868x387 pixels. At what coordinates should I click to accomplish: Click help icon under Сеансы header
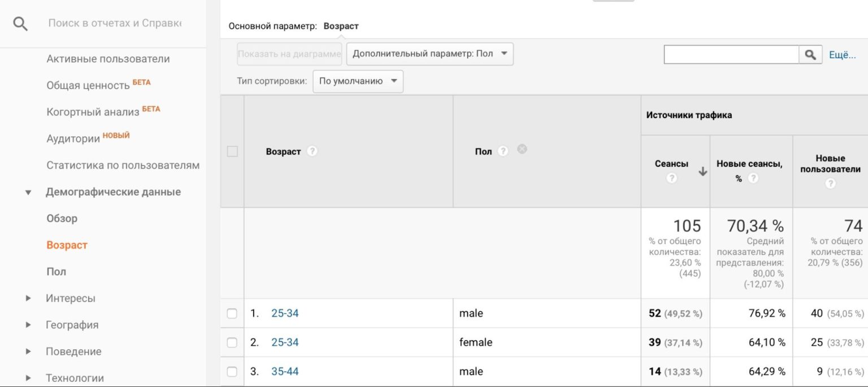click(x=671, y=178)
